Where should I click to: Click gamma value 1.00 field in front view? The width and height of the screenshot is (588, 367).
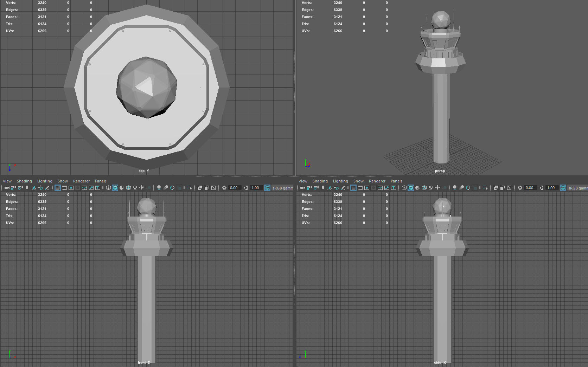[256, 188]
